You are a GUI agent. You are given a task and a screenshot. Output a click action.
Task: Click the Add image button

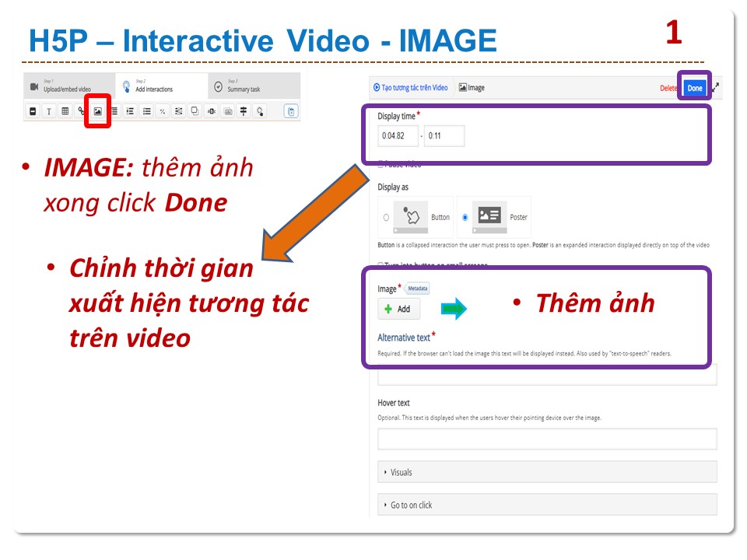(x=398, y=309)
